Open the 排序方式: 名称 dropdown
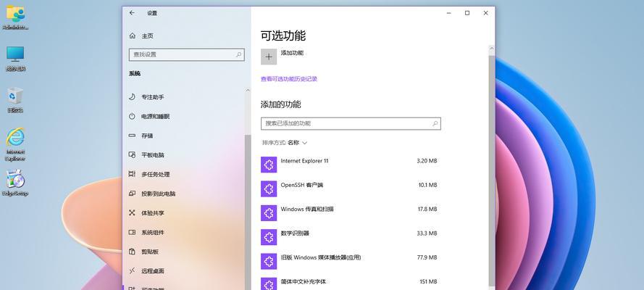 [285, 143]
